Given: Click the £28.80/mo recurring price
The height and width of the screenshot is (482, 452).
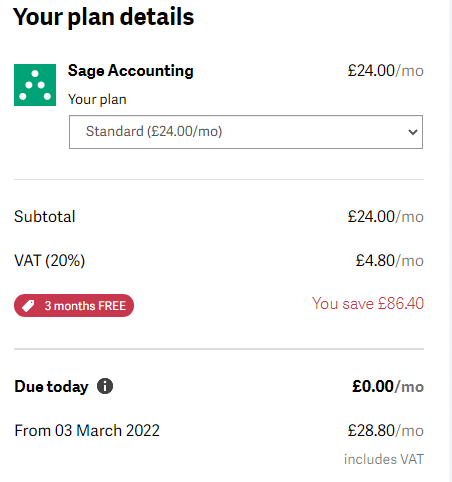Looking at the screenshot, I should [x=386, y=431].
